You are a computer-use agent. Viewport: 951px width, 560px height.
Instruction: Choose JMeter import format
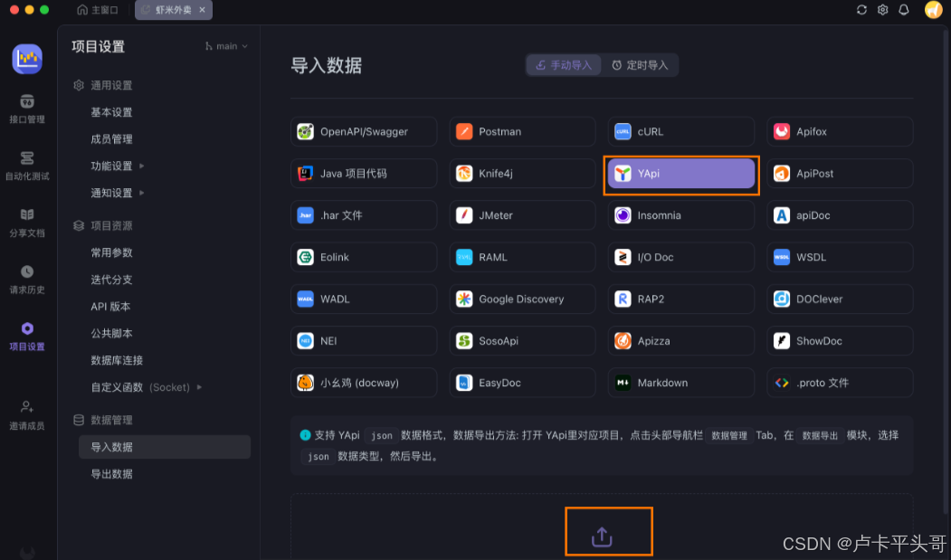click(x=522, y=215)
